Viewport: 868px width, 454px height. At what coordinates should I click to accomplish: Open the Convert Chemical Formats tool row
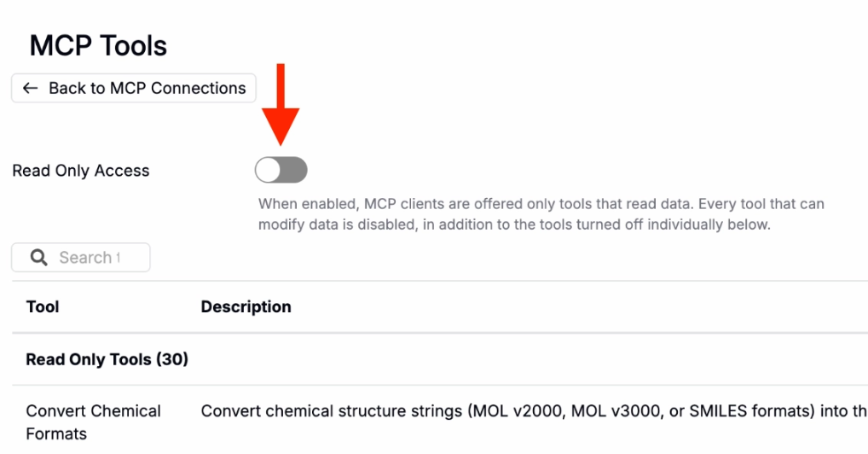(440, 422)
